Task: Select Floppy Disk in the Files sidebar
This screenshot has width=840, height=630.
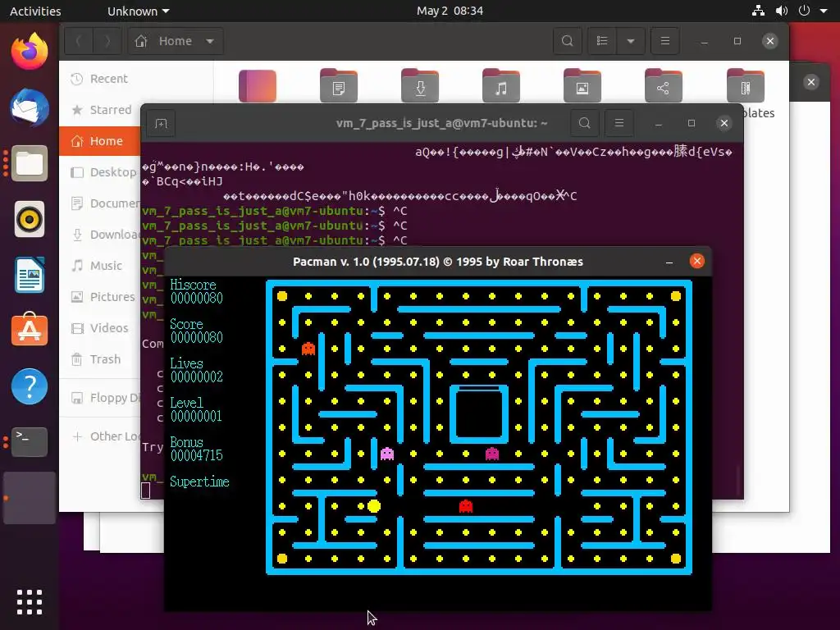Action: (99, 398)
